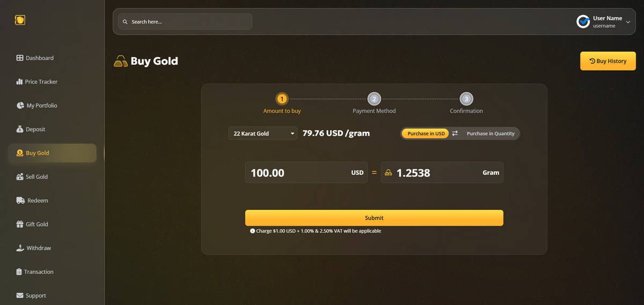Click the Redeem truck icon
The height and width of the screenshot is (305, 644).
(20, 200)
